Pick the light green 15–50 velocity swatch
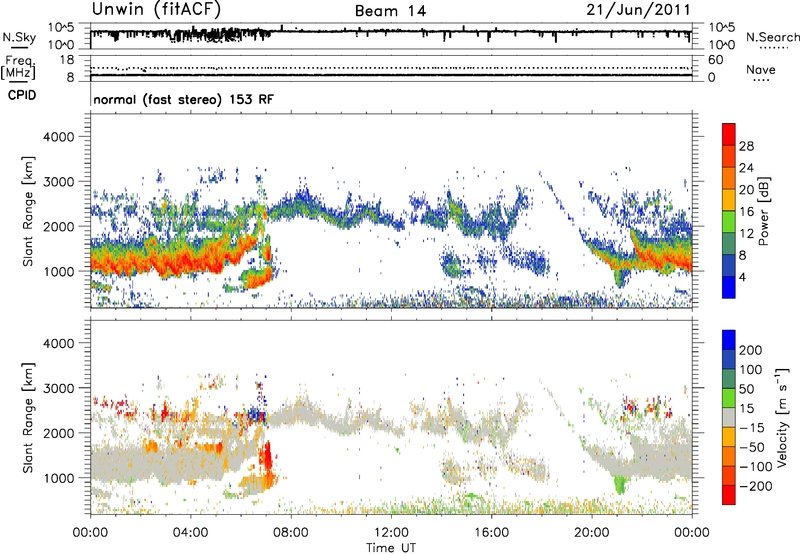The image size is (800, 554). [x=729, y=398]
